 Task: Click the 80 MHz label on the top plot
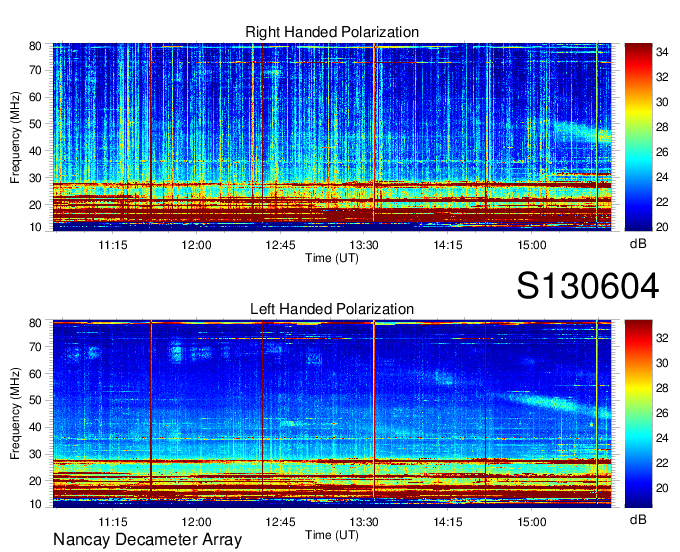[x=35, y=46]
